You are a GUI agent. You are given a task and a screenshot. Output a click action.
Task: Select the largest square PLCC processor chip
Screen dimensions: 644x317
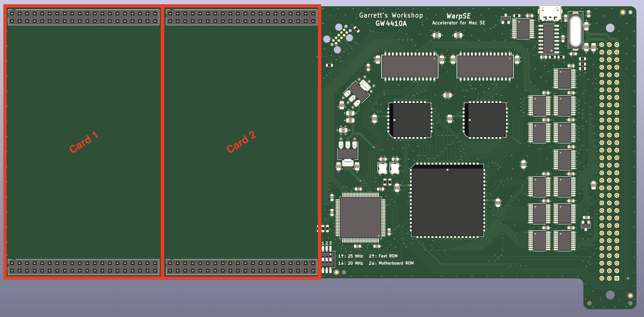[448, 200]
